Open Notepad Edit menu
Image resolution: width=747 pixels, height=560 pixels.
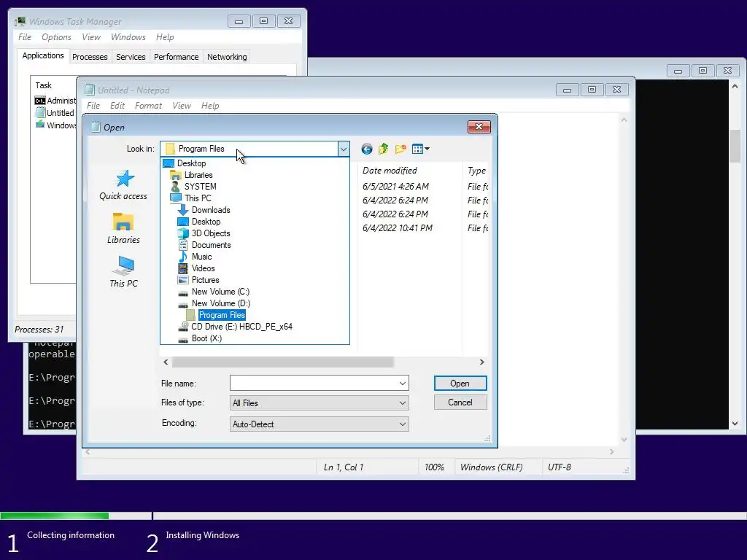(117, 106)
